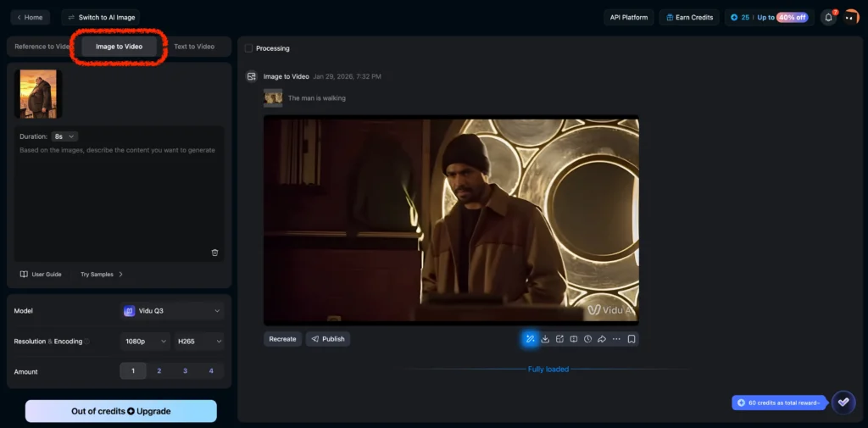Select amount 1

pyautogui.click(x=133, y=371)
